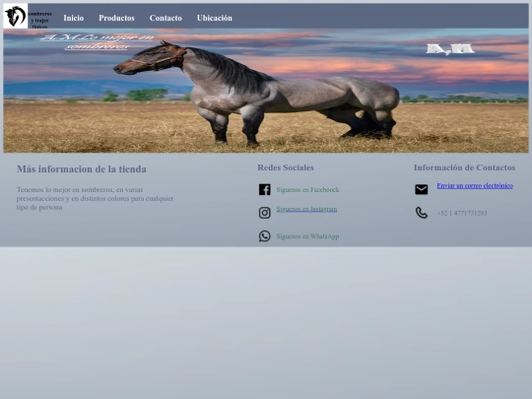Screen dimensions: 532x399
Task: Click the phone handset icon
Action: [422, 213]
